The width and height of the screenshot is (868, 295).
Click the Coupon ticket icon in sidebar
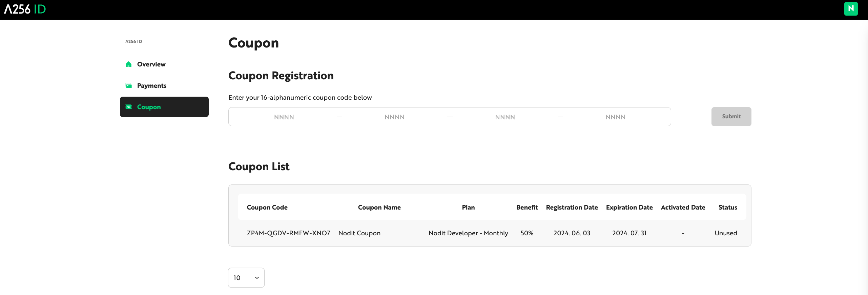(x=128, y=107)
